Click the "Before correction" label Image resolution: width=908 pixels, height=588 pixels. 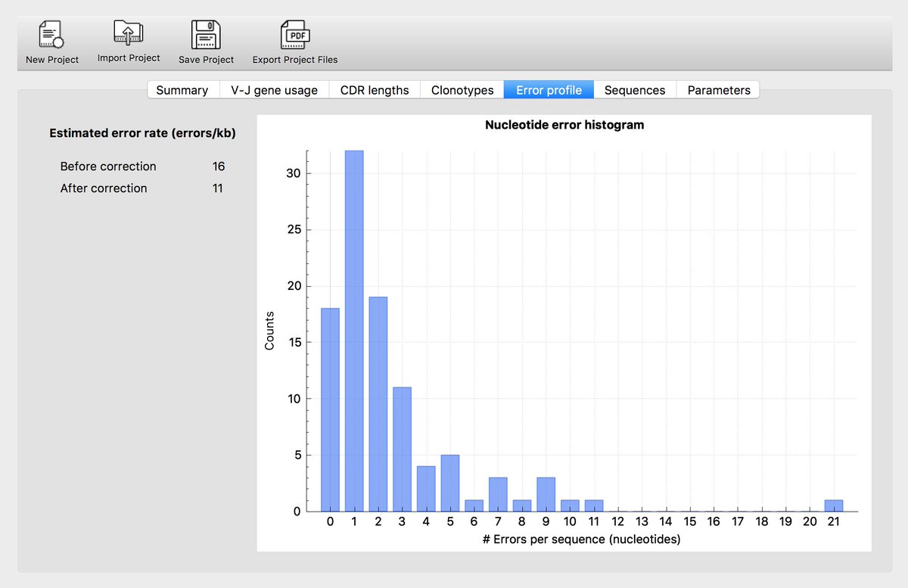click(x=108, y=166)
